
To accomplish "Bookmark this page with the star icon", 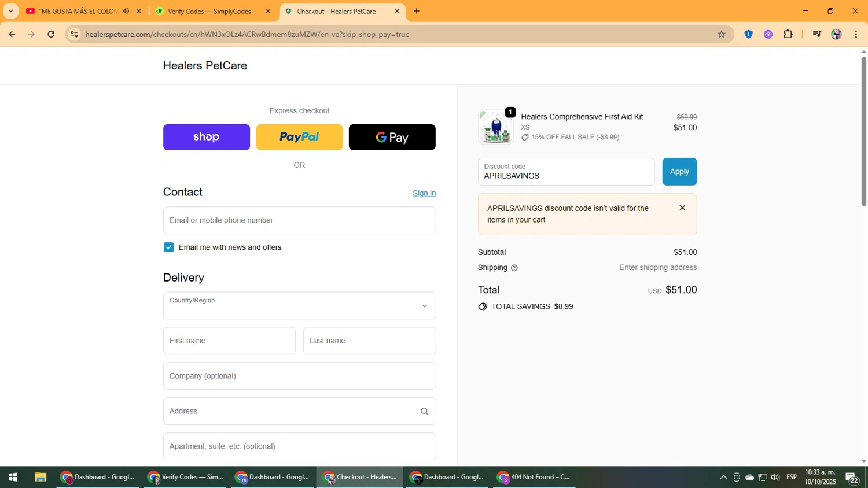I will pos(722,34).
